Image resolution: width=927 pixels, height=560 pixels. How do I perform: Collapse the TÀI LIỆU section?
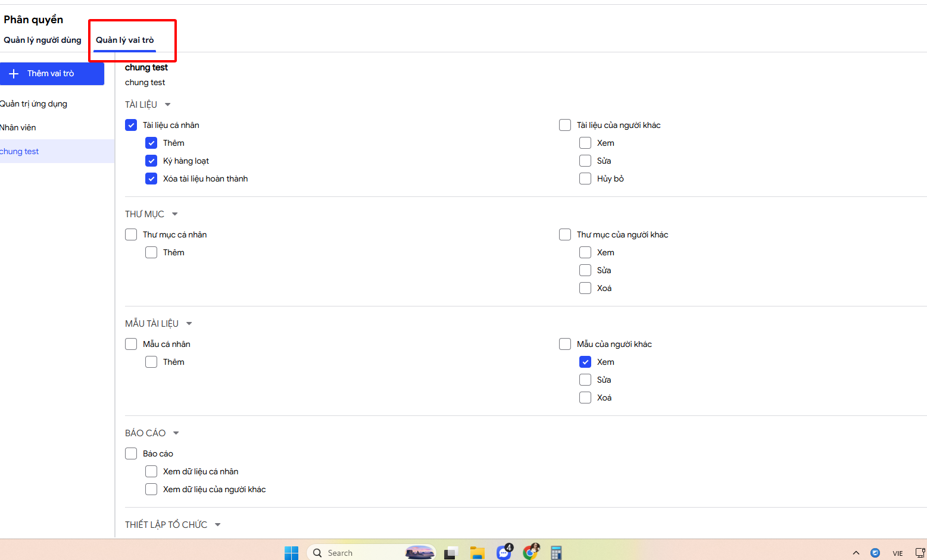click(168, 105)
